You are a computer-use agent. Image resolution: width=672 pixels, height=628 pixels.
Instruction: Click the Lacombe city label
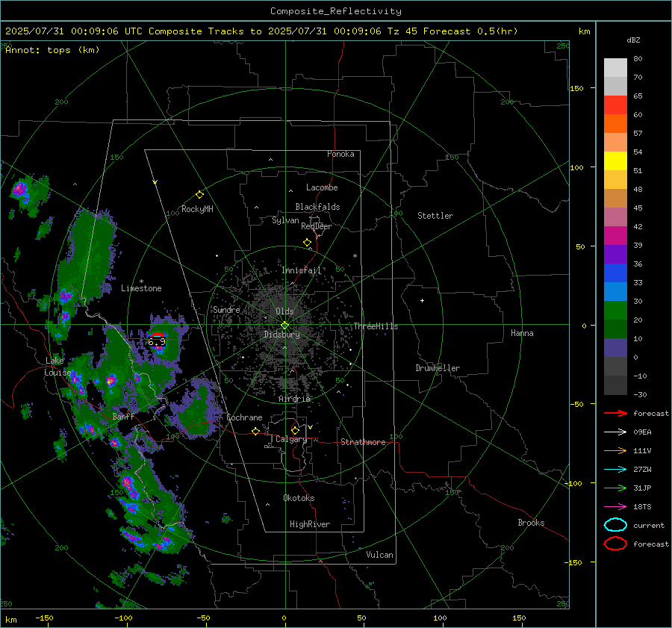pyautogui.click(x=322, y=187)
